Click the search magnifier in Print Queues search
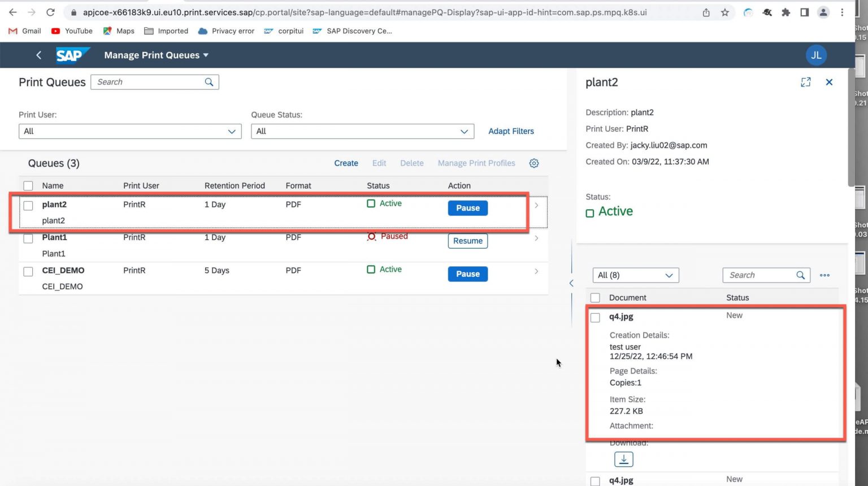Viewport: 868px width, 486px height. coord(209,81)
